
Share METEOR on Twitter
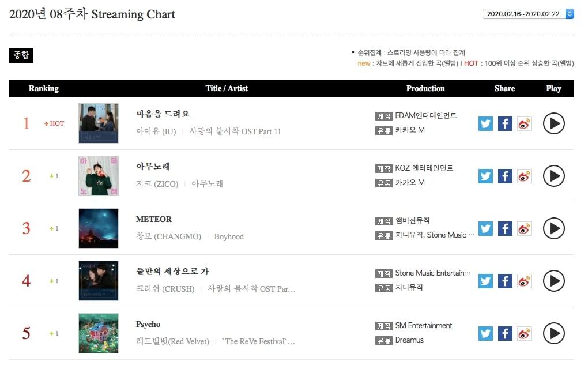(486, 228)
